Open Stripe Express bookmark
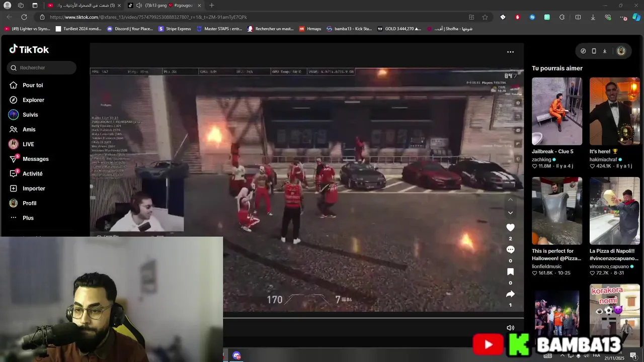 [x=175, y=29]
